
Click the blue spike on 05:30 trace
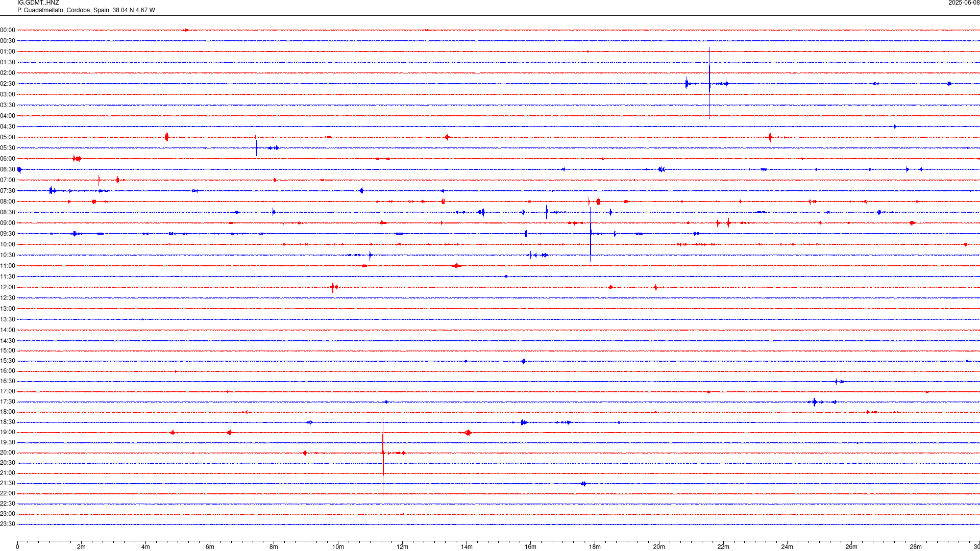click(x=256, y=147)
